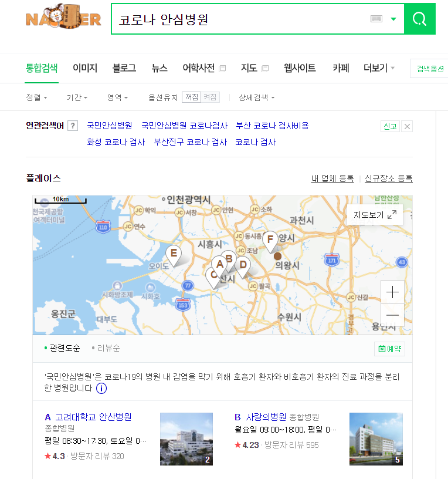
Task: Click the 신고 report button
Action: point(390,126)
